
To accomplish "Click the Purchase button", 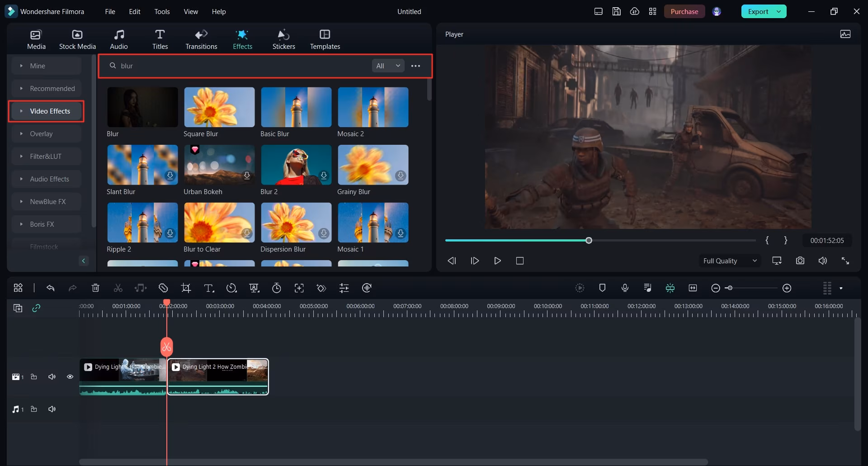I will pyautogui.click(x=684, y=12).
